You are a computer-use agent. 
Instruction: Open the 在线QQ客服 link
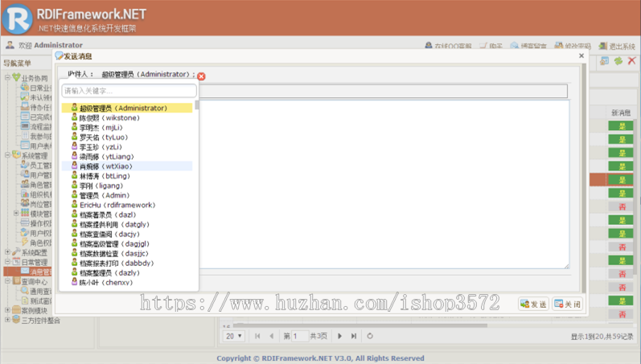coord(448,46)
